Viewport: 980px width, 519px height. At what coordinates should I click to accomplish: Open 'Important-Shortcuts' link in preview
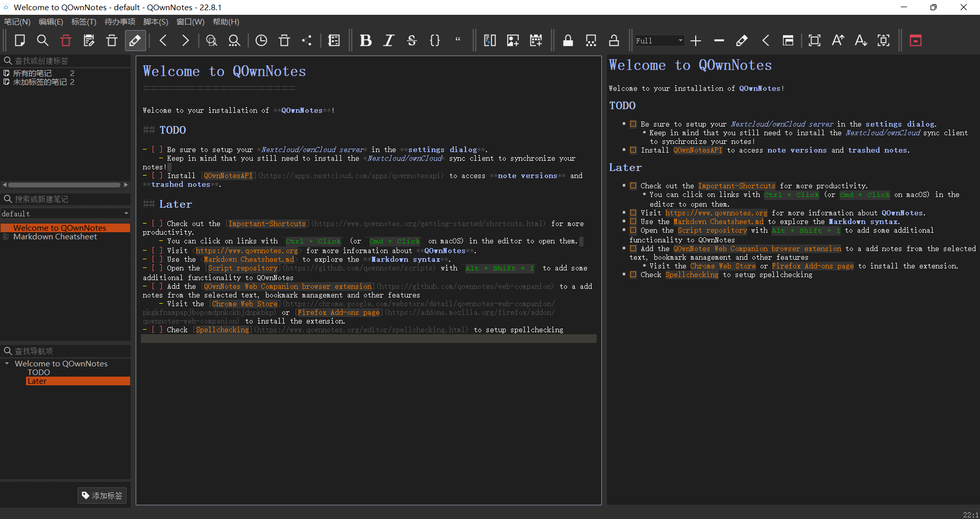(737, 186)
